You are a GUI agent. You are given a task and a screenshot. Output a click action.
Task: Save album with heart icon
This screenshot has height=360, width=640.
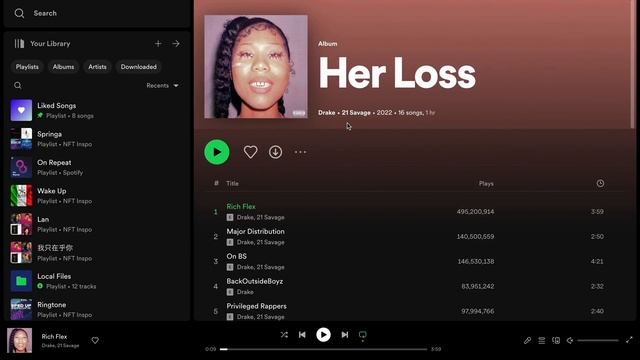pyautogui.click(x=250, y=152)
